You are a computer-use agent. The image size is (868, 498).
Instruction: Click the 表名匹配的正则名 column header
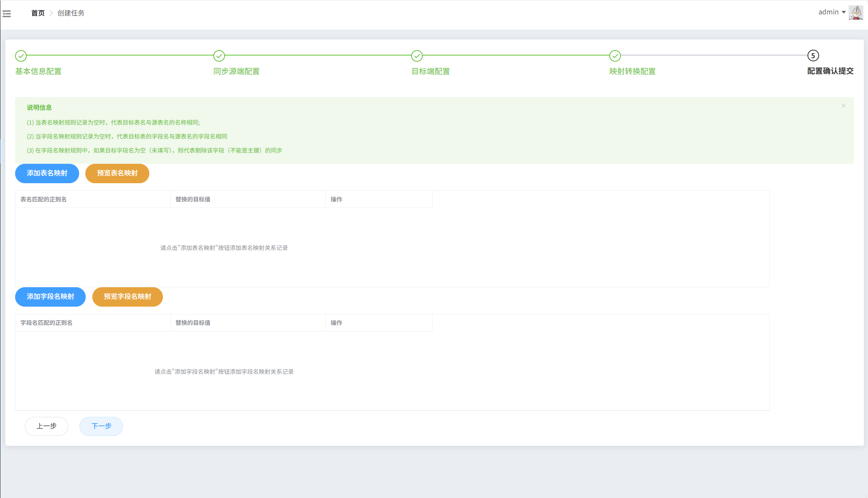pyautogui.click(x=43, y=200)
